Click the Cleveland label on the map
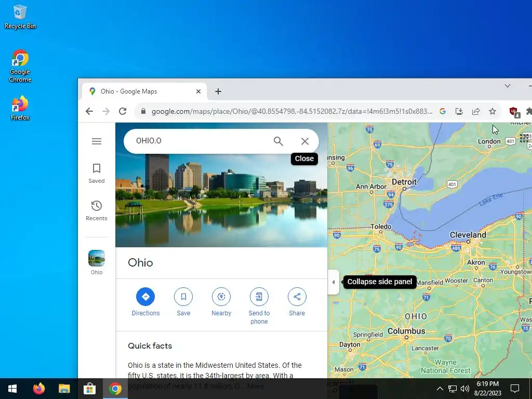The image size is (532, 399). coord(468,235)
